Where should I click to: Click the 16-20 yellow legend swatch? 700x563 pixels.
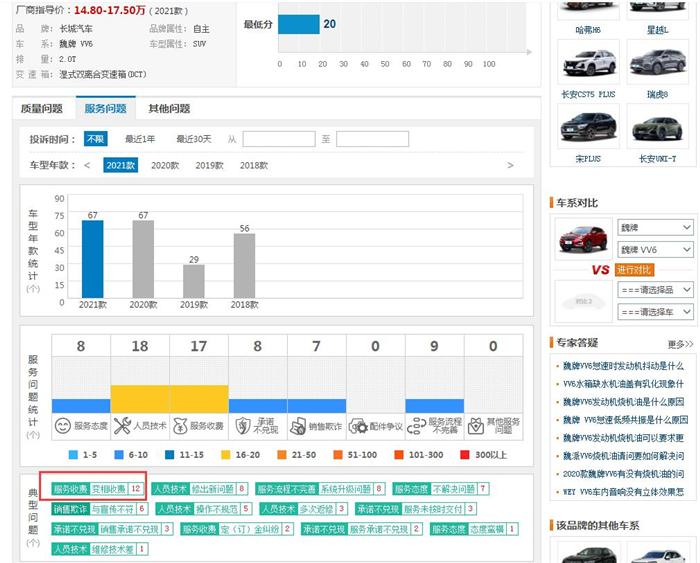pos(226,455)
